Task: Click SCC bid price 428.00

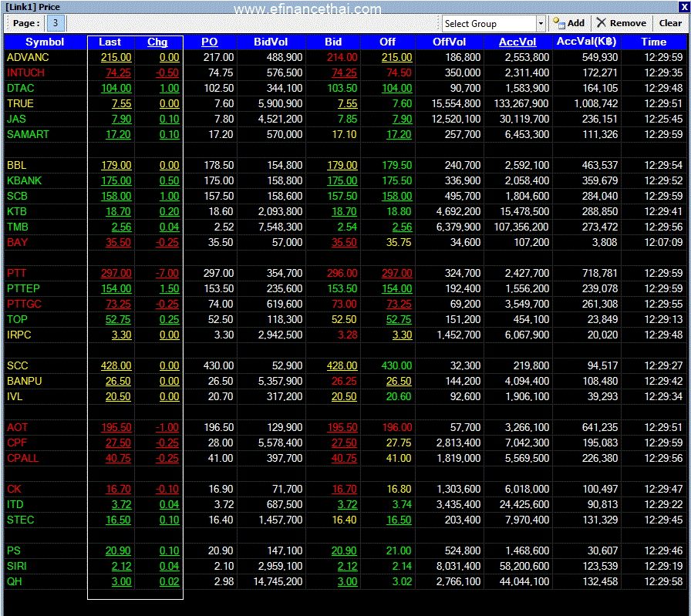Action: click(x=342, y=365)
